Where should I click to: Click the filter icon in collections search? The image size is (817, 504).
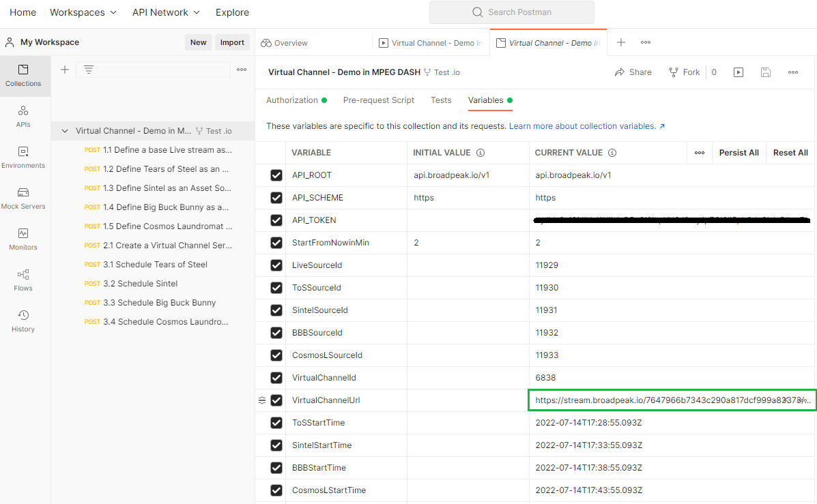89,70
